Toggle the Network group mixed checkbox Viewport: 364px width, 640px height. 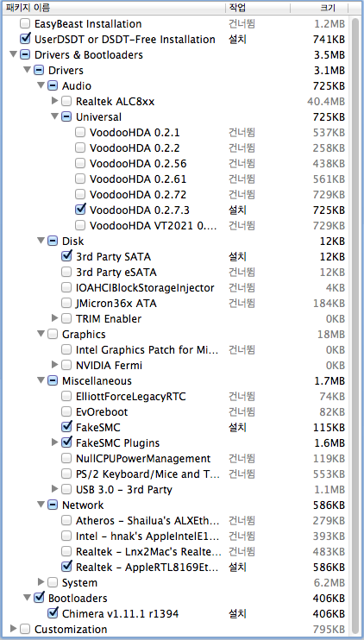pos(53,505)
